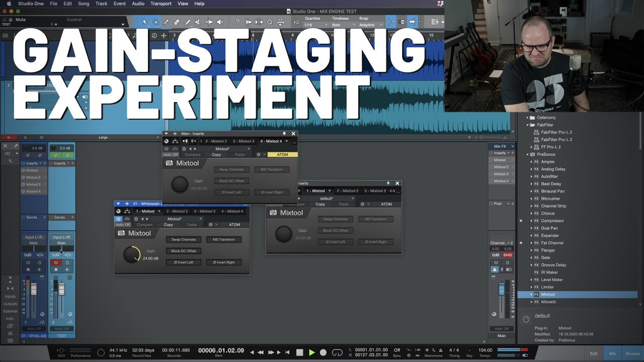This screenshot has height=362, width=644.
Task: Open Timebase Bars dropdown
Action: coord(343,25)
